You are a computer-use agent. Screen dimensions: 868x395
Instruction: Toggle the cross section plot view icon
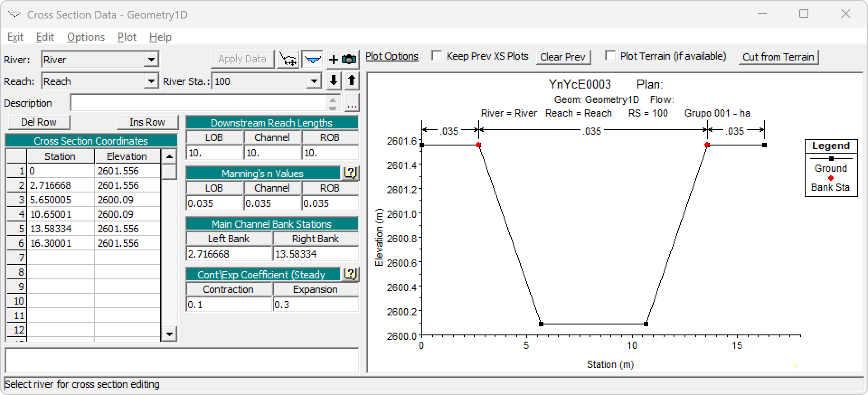point(312,59)
